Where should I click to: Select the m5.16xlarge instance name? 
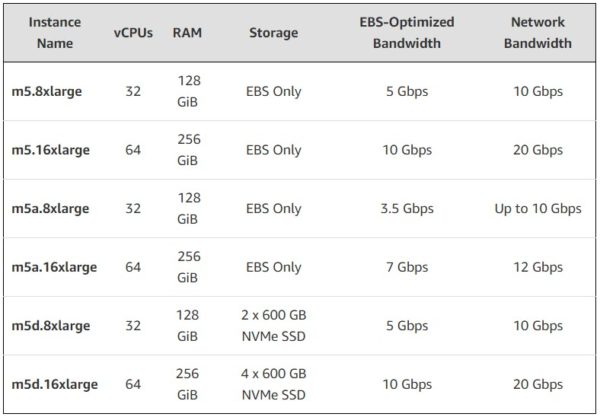[51, 150]
